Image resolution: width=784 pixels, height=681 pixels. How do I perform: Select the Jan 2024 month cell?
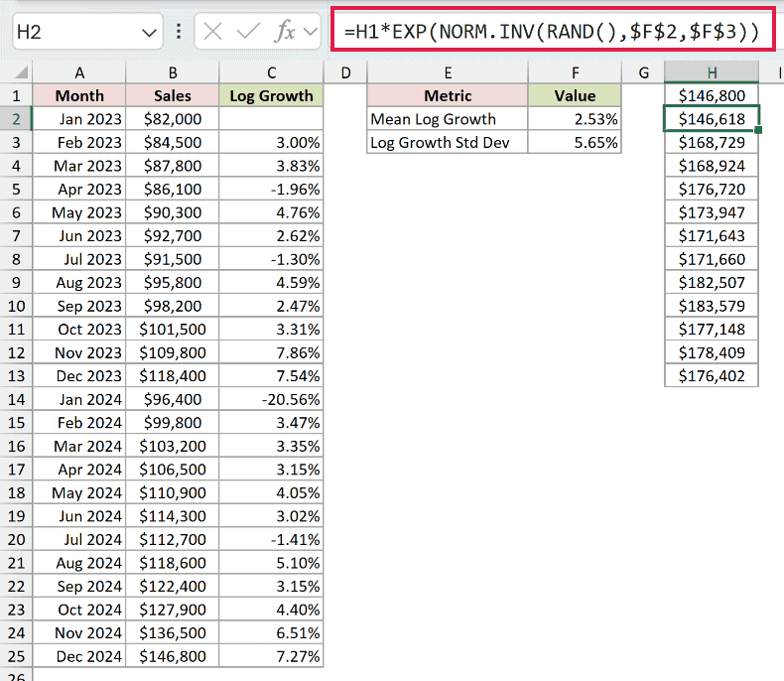pos(79,399)
